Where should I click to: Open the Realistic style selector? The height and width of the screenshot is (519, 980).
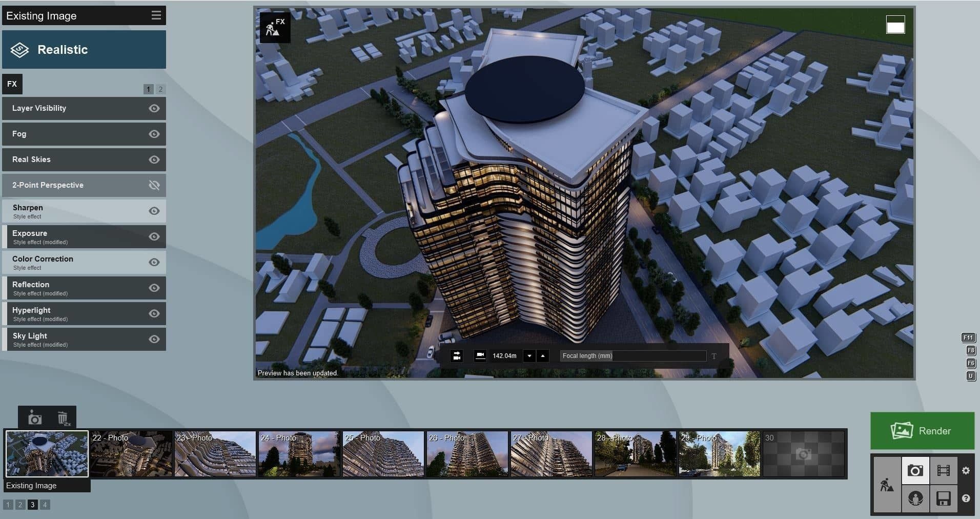point(84,49)
